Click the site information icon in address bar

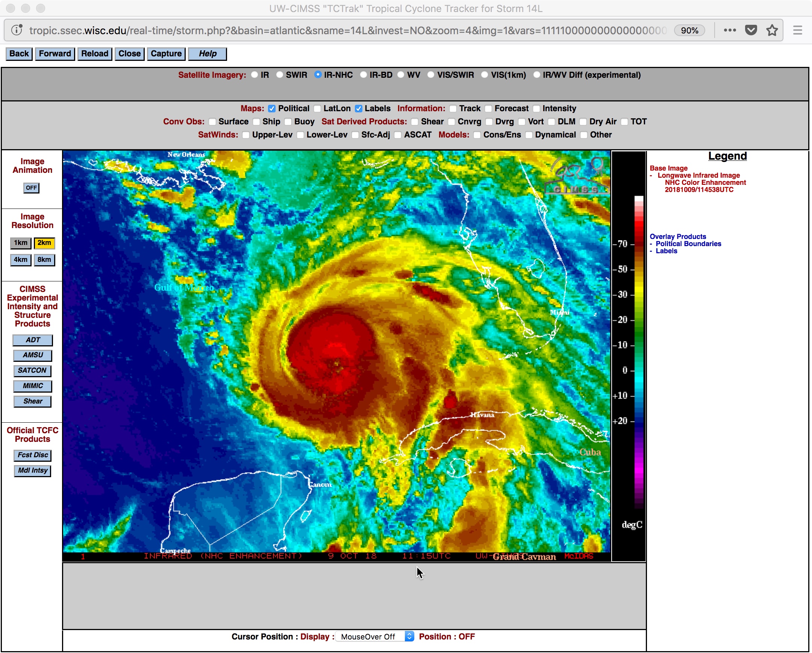[17, 30]
